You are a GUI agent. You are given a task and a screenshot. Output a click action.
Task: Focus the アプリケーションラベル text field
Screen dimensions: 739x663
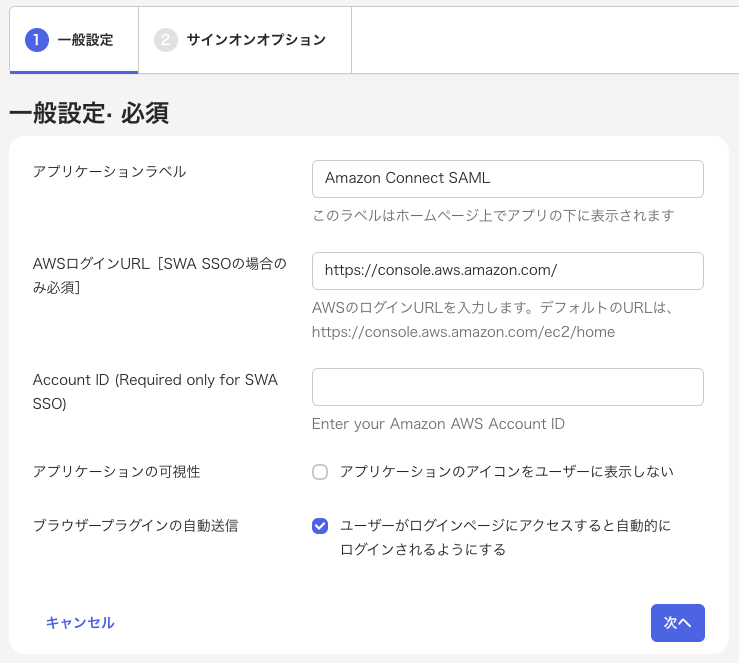[507, 179]
